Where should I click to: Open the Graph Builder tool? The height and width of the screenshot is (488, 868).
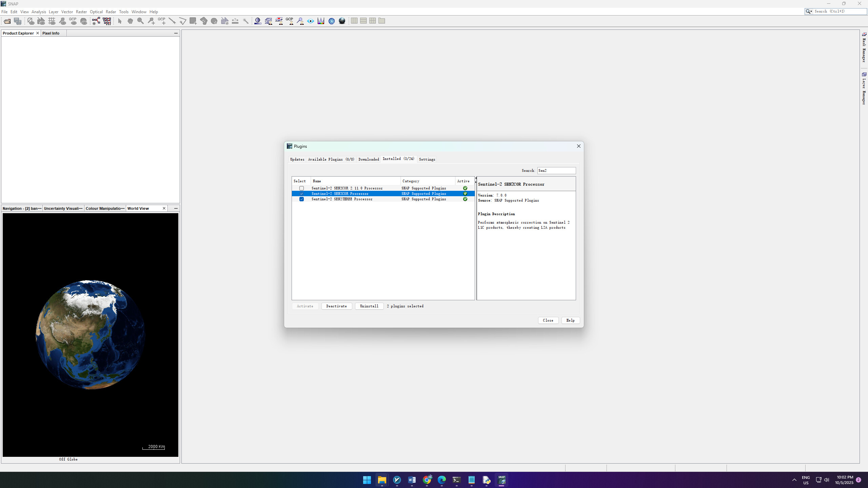pyautogui.click(x=96, y=21)
